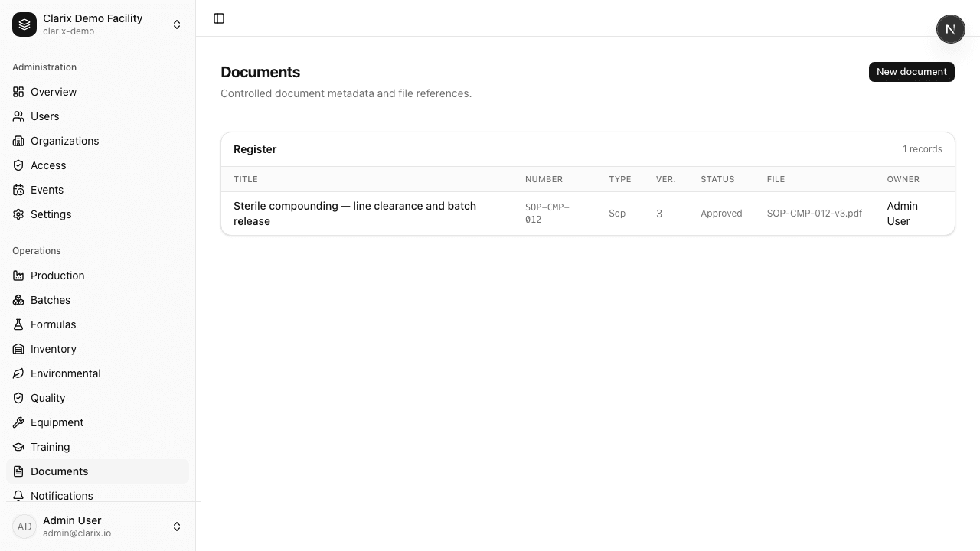This screenshot has height=551, width=980.
Task: Click the Access shield icon
Action: [18, 165]
